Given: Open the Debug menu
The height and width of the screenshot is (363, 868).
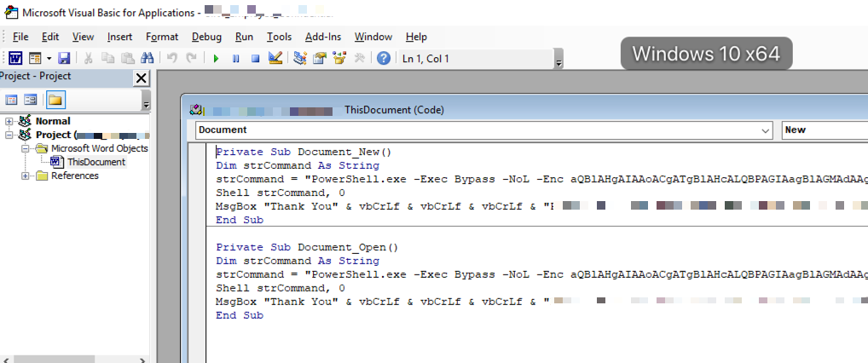Looking at the screenshot, I should 206,37.
